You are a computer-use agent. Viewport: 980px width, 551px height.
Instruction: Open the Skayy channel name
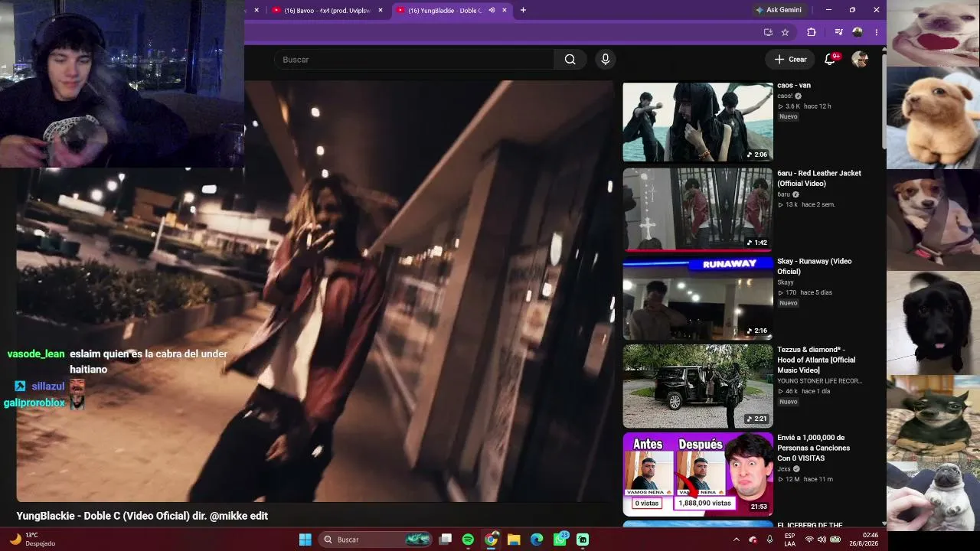click(786, 282)
